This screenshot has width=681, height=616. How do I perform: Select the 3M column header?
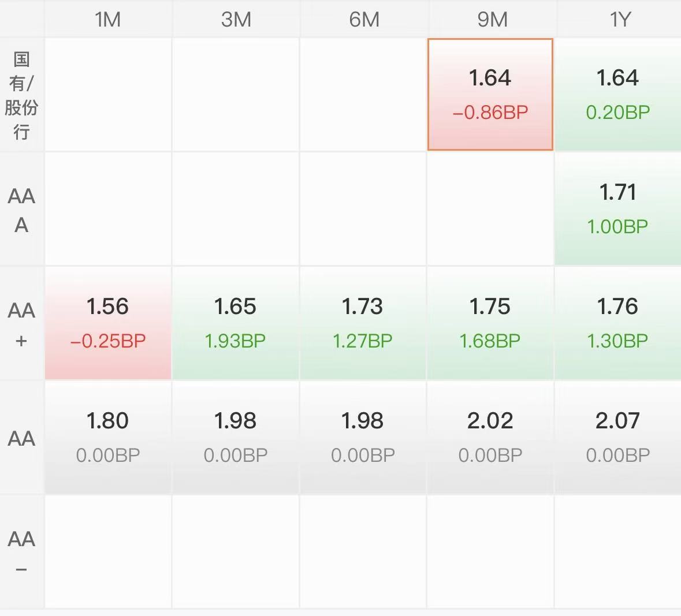point(236,20)
